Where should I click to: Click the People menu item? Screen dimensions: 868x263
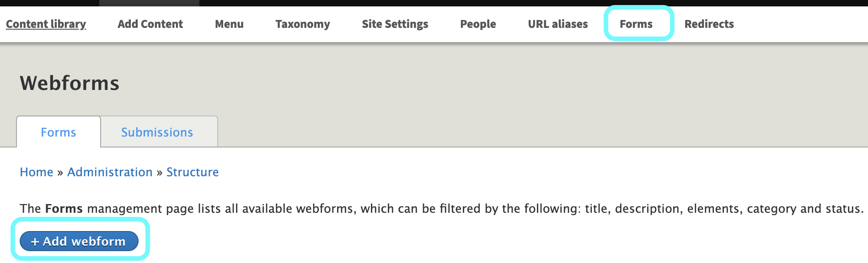478,24
